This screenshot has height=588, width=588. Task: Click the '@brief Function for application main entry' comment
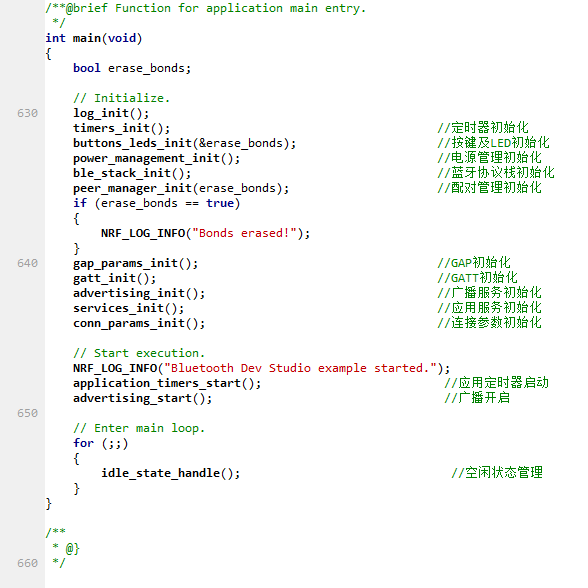(x=206, y=8)
